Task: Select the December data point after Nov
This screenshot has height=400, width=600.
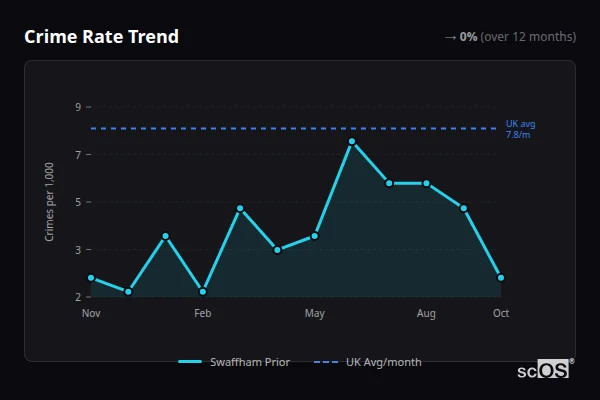Action: [x=128, y=292]
